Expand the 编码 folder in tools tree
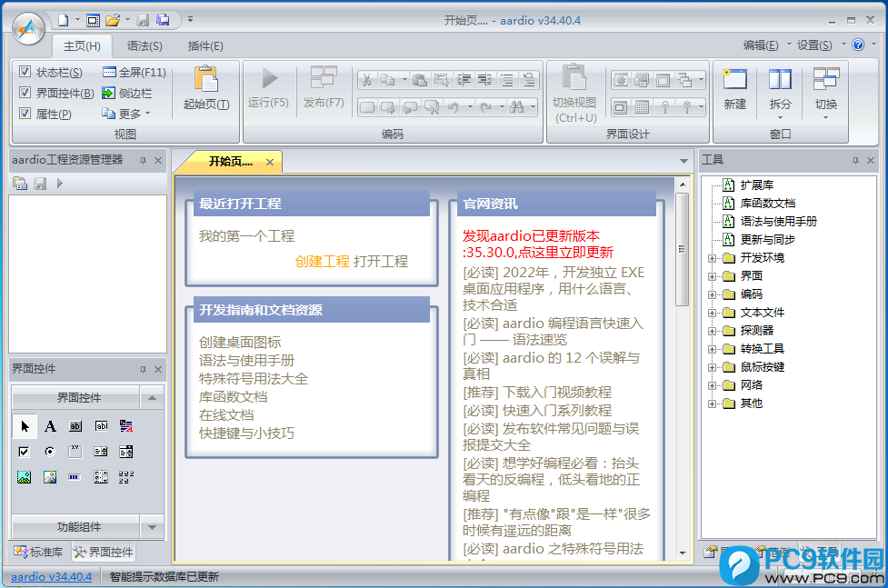The image size is (888, 588). pyautogui.click(x=712, y=294)
